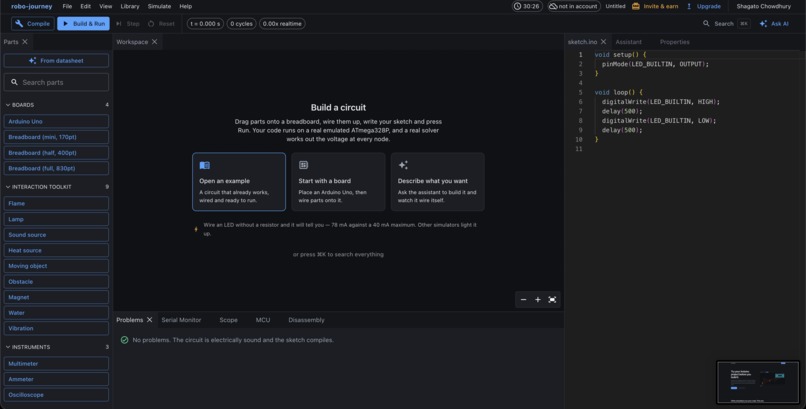Click the Step control
The height and width of the screenshot is (409, 806).
coord(127,24)
